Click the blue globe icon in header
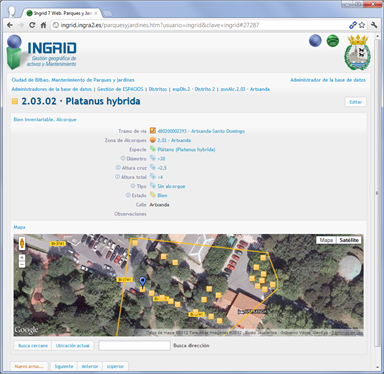The width and height of the screenshot is (384, 374). [315, 41]
